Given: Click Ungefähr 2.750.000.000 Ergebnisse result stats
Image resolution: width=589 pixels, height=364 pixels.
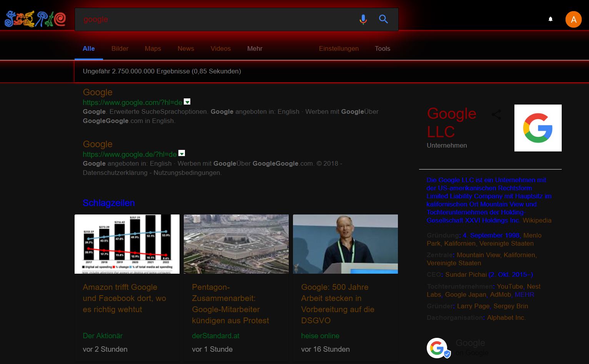Looking at the screenshot, I should pyautogui.click(x=162, y=71).
